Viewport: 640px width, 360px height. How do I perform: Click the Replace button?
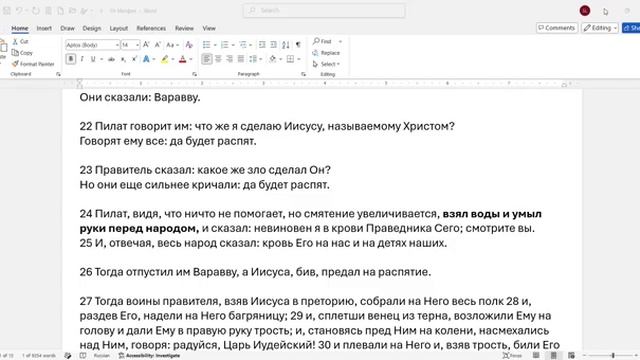[x=326, y=53]
